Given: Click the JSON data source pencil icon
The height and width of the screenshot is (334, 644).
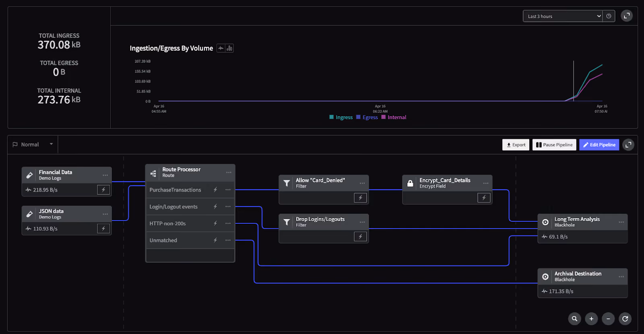Looking at the screenshot, I should [29, 214].
